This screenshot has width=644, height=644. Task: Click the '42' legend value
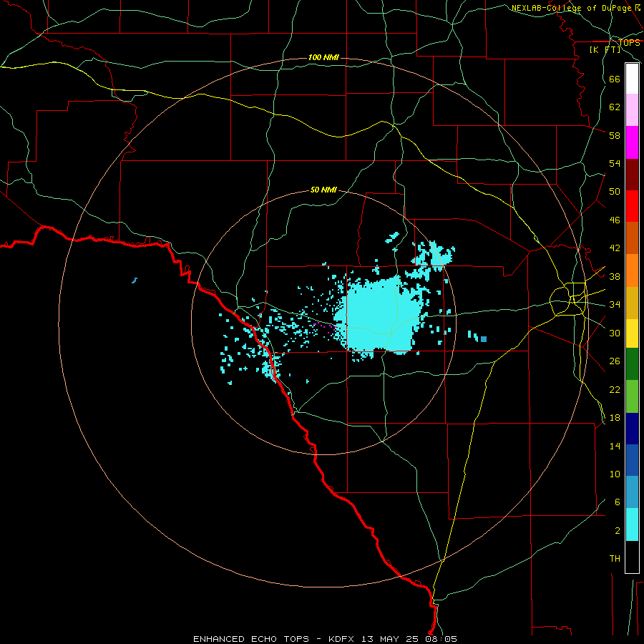tap(615, 248)
